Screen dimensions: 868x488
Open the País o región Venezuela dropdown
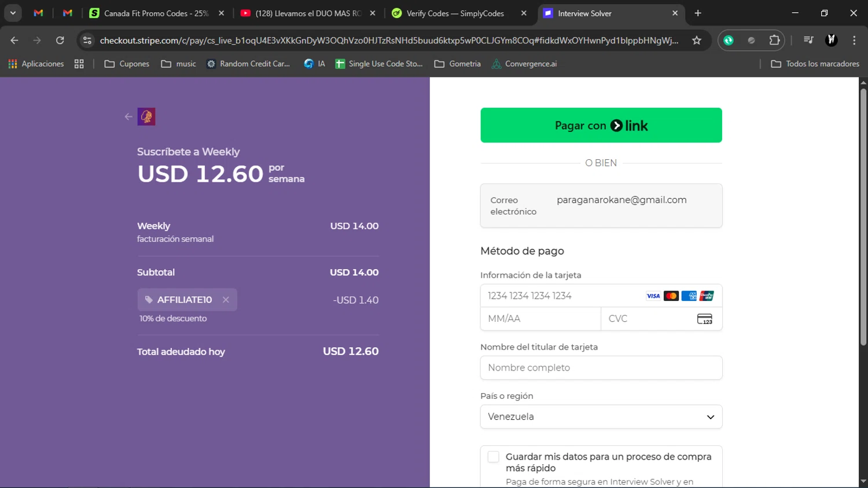click(x=601, y=417)
